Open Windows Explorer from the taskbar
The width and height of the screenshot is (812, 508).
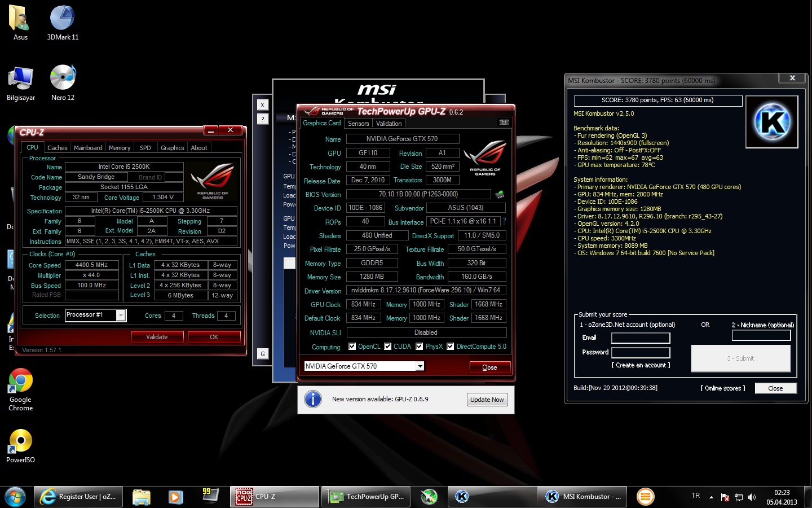pyautogui.click(x=142, y=497)
